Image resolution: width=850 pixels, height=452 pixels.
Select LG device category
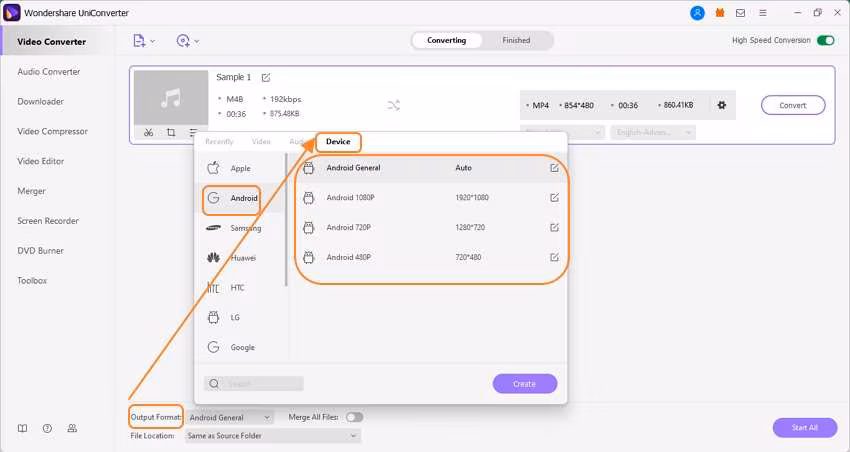[x=239, y=318]
